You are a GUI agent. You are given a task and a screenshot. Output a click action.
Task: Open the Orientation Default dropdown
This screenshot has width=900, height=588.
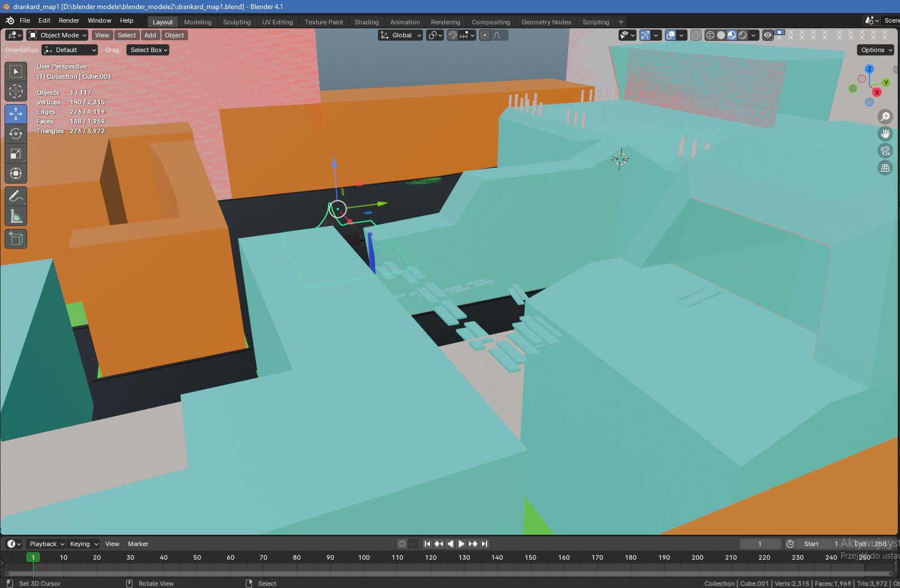[x=70, y=50]
